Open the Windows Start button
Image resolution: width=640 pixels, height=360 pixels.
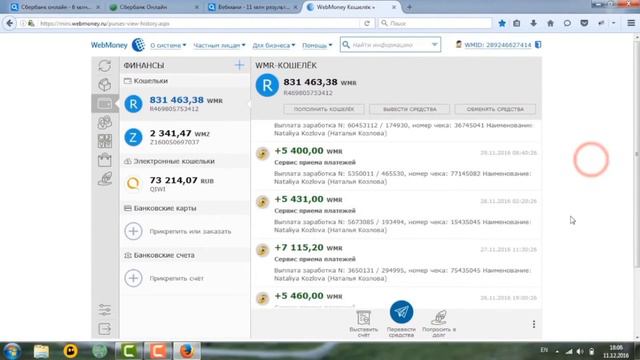[12, 351]
